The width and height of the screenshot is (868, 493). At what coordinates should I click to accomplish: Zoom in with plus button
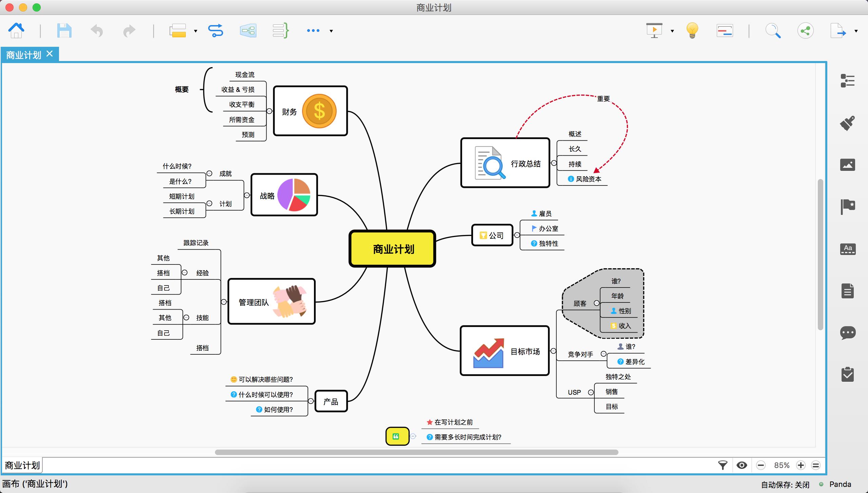(801, 465)
